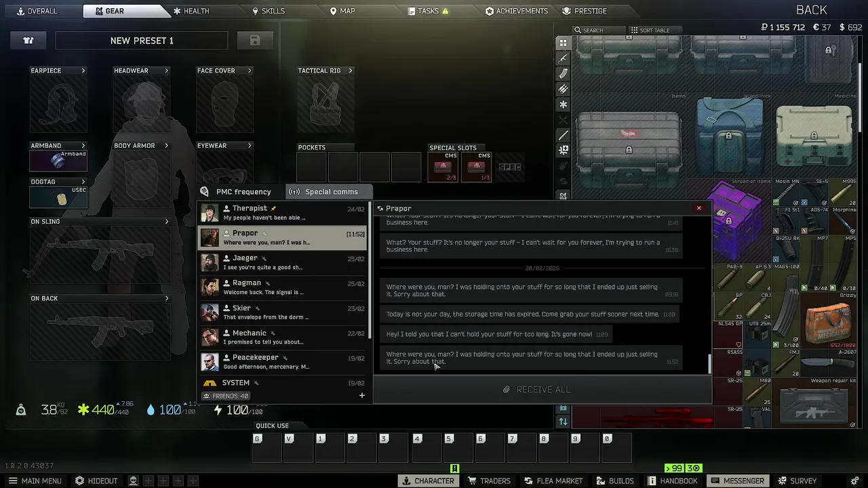Select the magazines stash filter icon

click(x=563, y=74)
